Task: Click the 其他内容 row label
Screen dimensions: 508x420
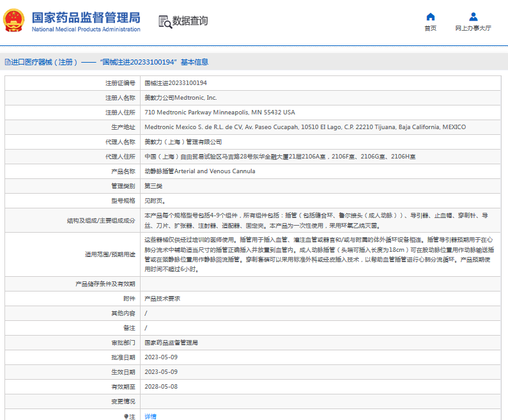Action: click(x=123, y=313)
